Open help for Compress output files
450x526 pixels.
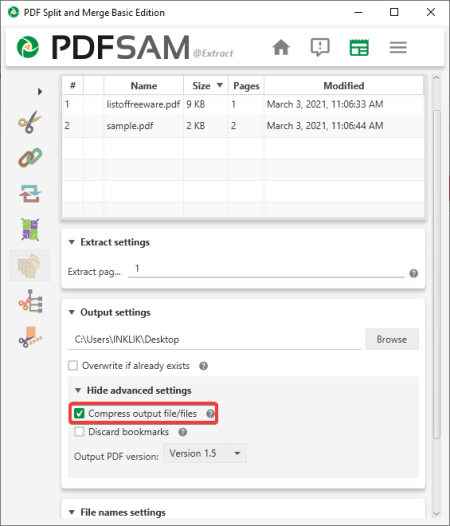(x=210, y=414)
